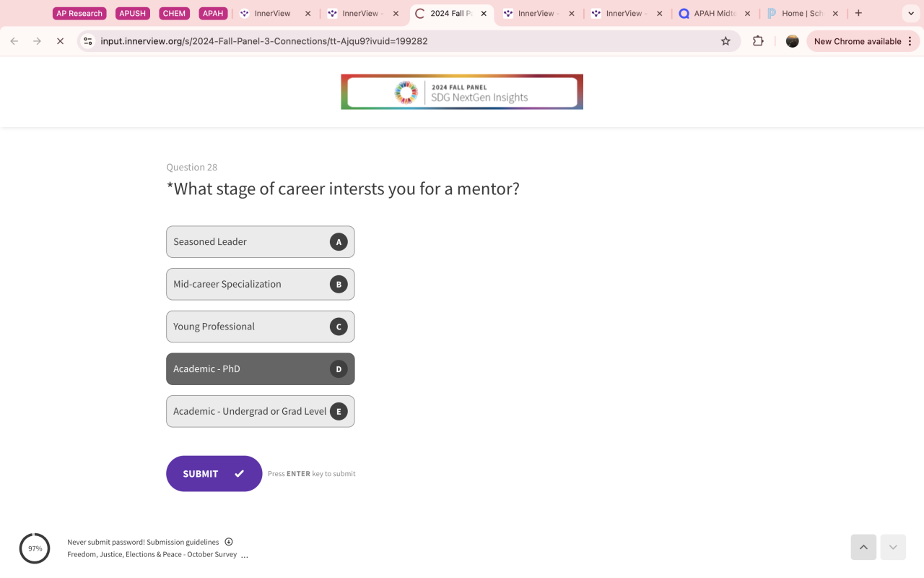
Task: Submit the answer with SUBMIT button
Action: point(214,474)
